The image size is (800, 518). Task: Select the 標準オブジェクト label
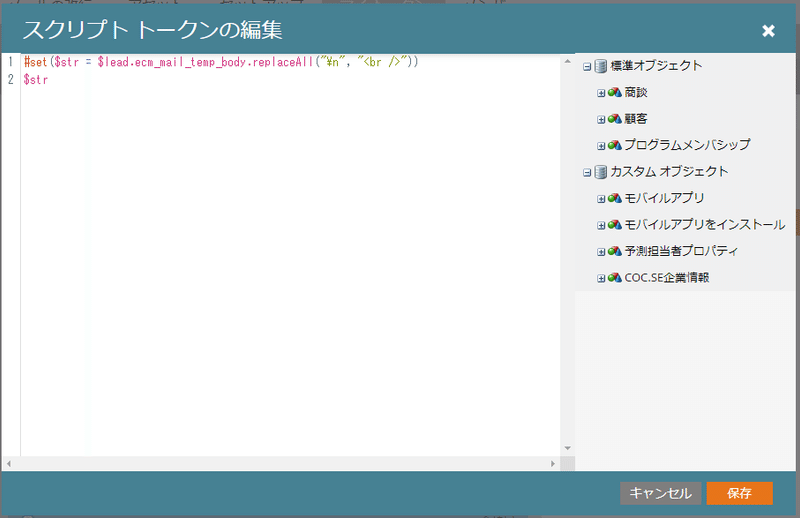click(x=656, y=66)
